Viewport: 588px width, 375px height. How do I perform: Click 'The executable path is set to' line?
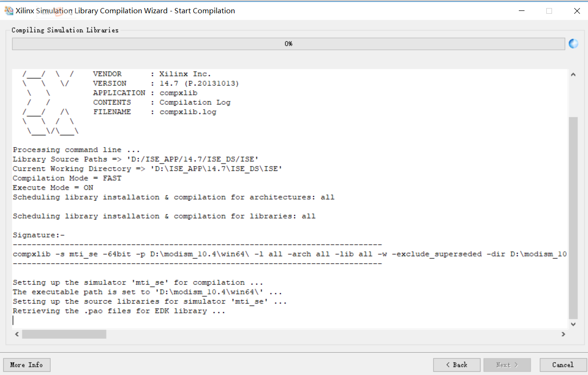coord(147,292)
